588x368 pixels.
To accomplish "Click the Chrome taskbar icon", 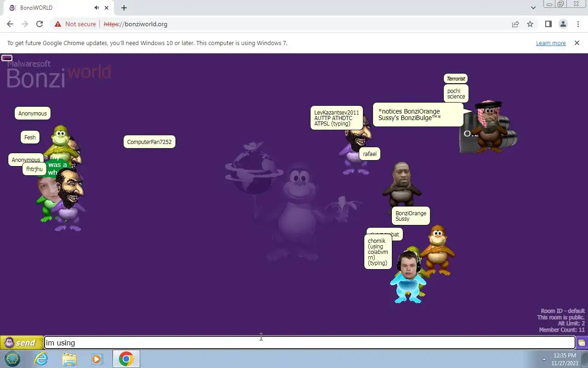I will pos(126,359).
